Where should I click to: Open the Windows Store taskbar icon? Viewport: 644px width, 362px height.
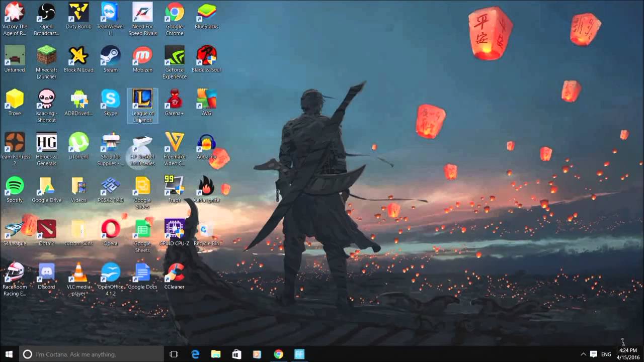(x=236, y=354)
